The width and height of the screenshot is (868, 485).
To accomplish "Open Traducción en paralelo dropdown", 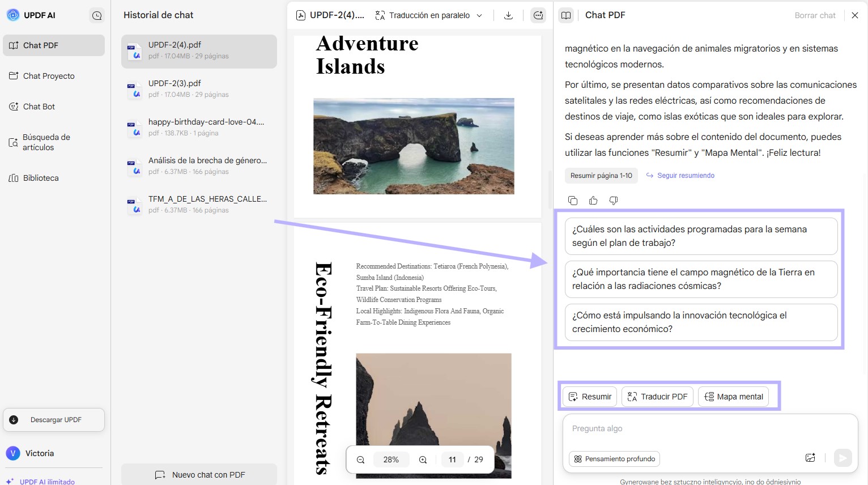I will click(429, 15).
